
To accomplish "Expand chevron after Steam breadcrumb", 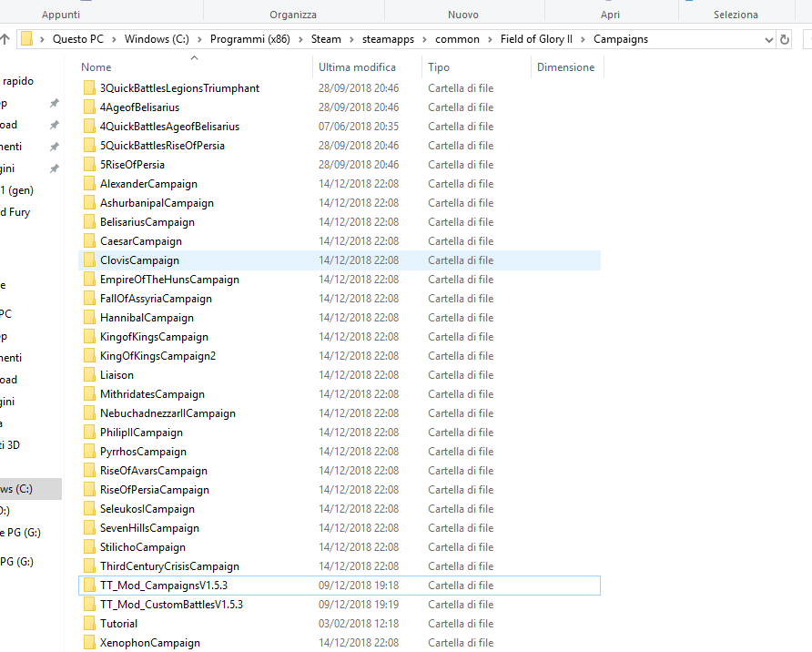I will [x=351, y=39].
